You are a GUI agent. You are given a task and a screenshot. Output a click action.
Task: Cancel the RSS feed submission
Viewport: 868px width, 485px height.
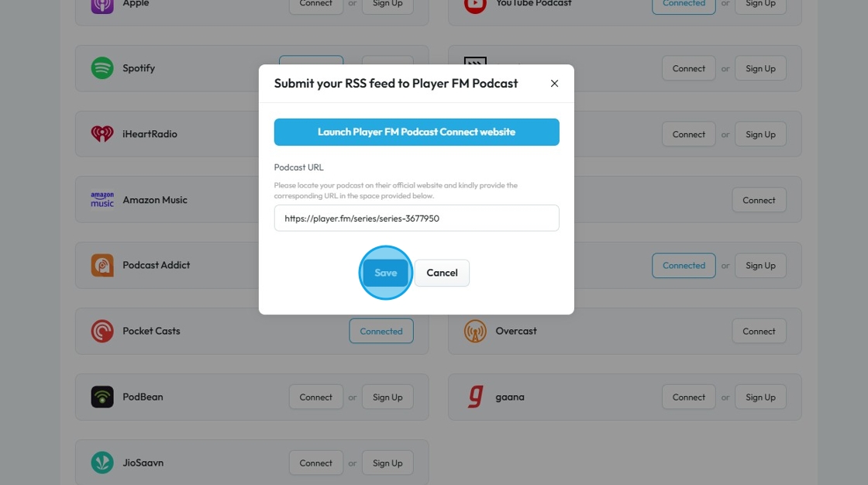(x=442, y=273)
